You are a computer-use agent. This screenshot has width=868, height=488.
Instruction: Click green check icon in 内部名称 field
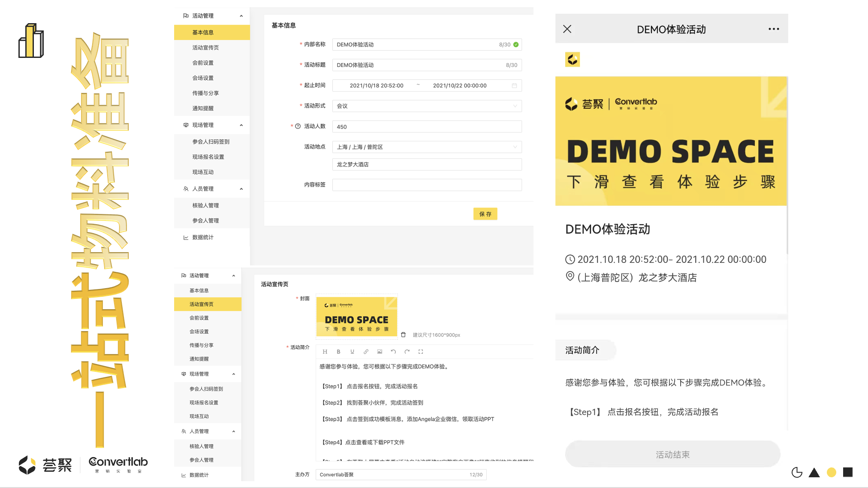pos(516,45)
